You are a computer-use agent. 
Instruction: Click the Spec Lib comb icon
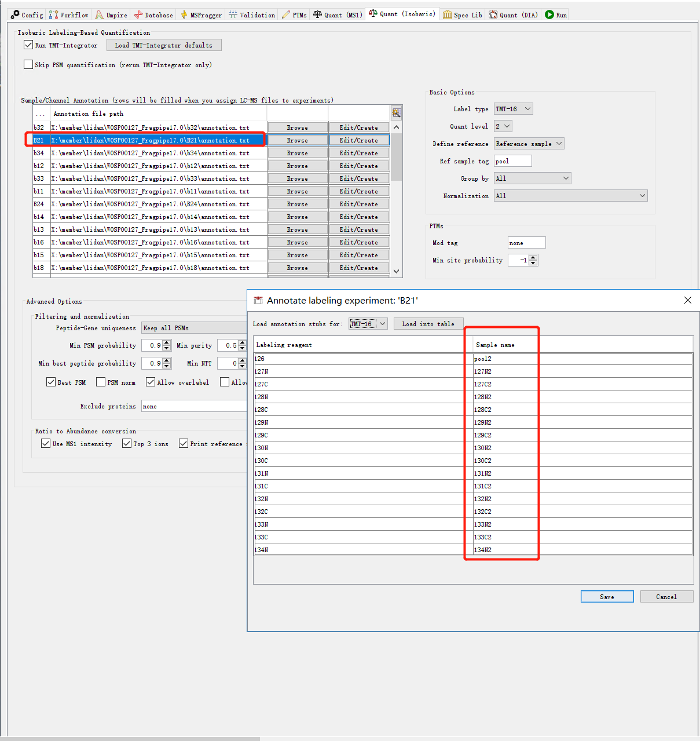[x=446, y=14]
